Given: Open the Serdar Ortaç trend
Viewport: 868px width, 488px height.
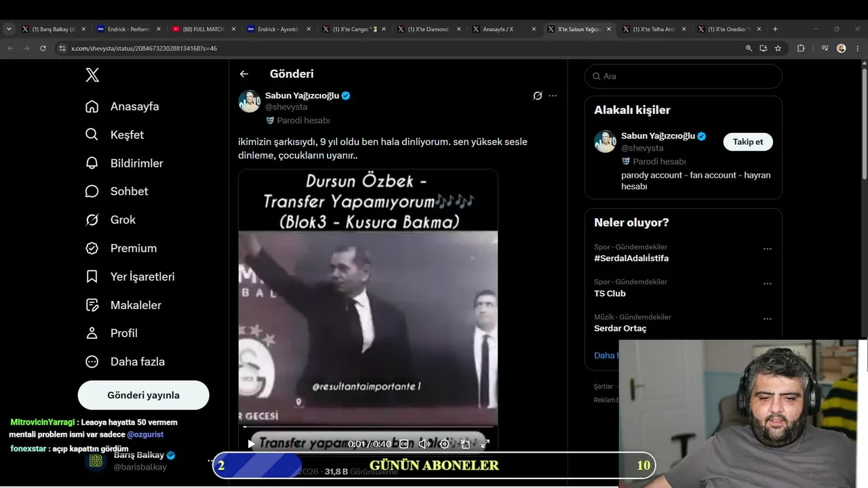Looking at the screenshot, I should point(620,329).
